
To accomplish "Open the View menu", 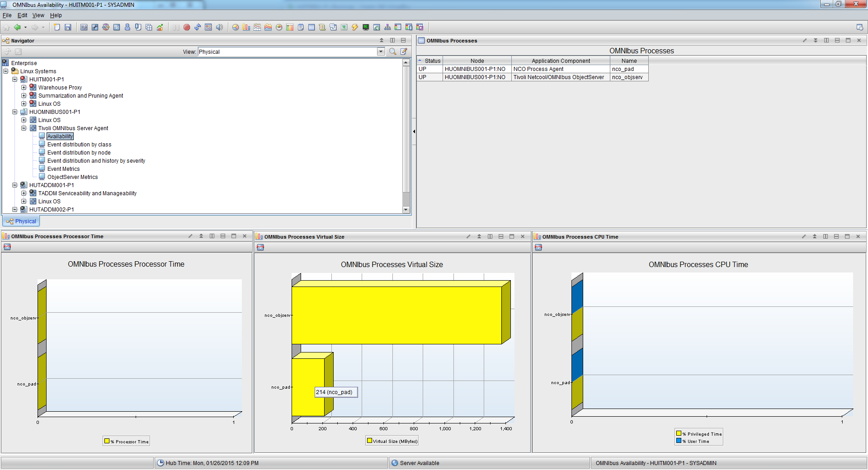I will [38, 15].
